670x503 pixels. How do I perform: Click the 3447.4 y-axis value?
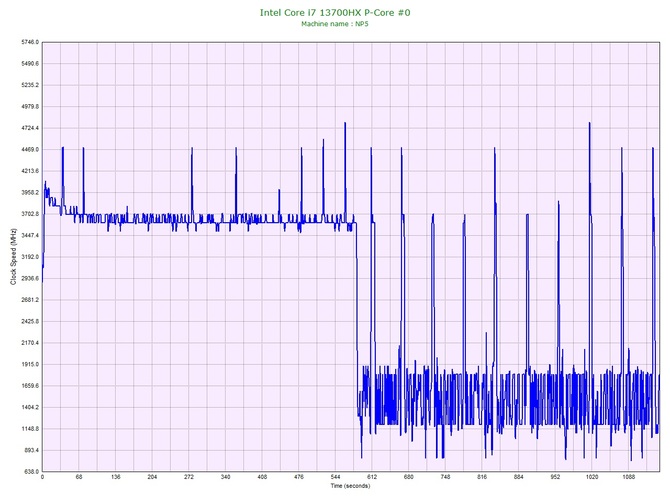[30, 235]
